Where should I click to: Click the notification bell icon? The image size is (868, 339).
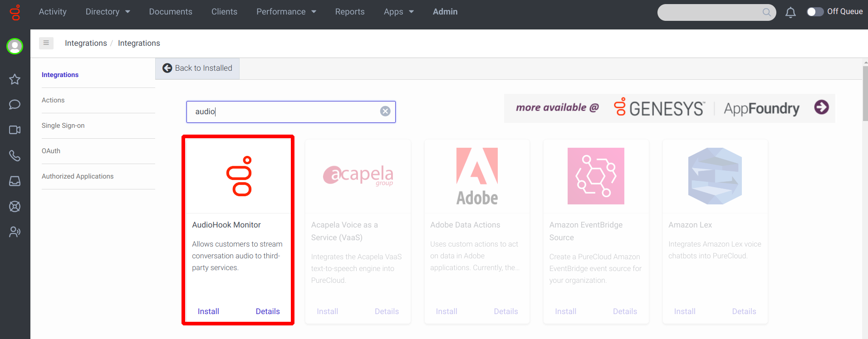pos(790,12)
